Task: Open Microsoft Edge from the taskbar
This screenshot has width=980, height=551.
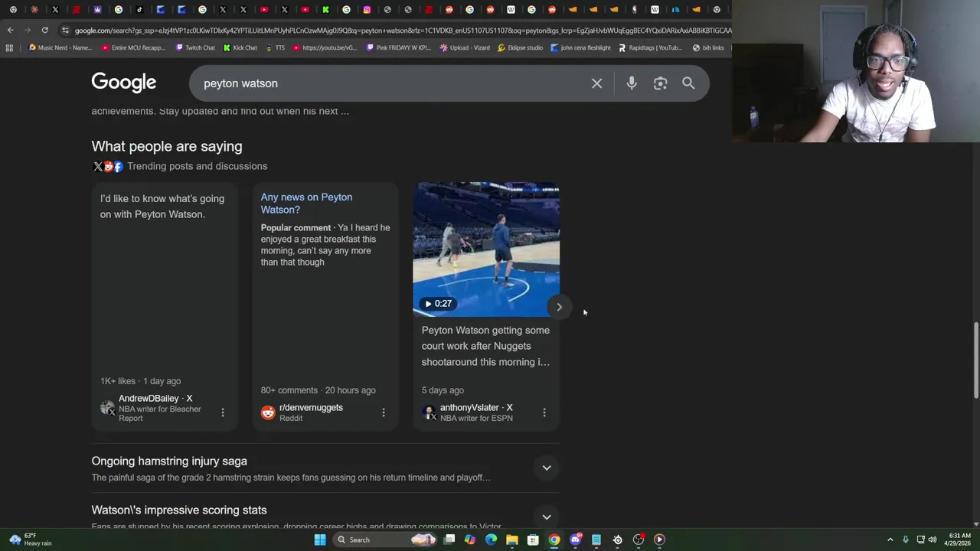Action: [x=491, y=540]
